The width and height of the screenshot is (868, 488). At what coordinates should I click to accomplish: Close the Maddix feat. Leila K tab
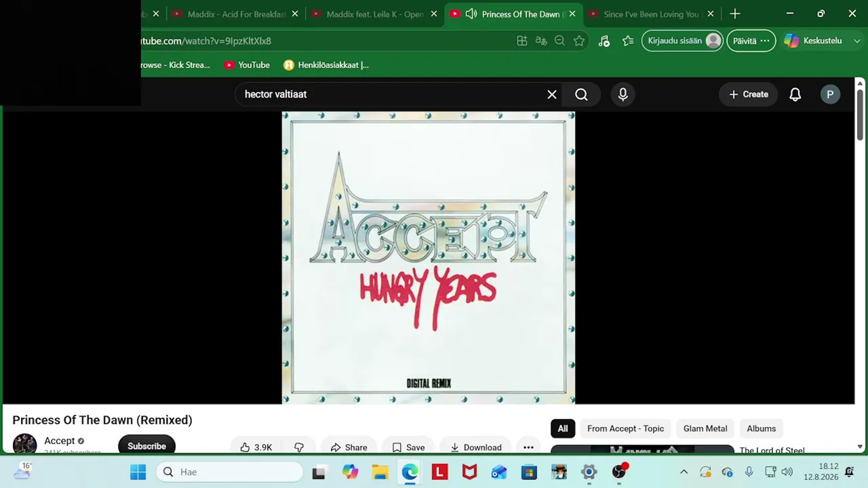[434, 14]
